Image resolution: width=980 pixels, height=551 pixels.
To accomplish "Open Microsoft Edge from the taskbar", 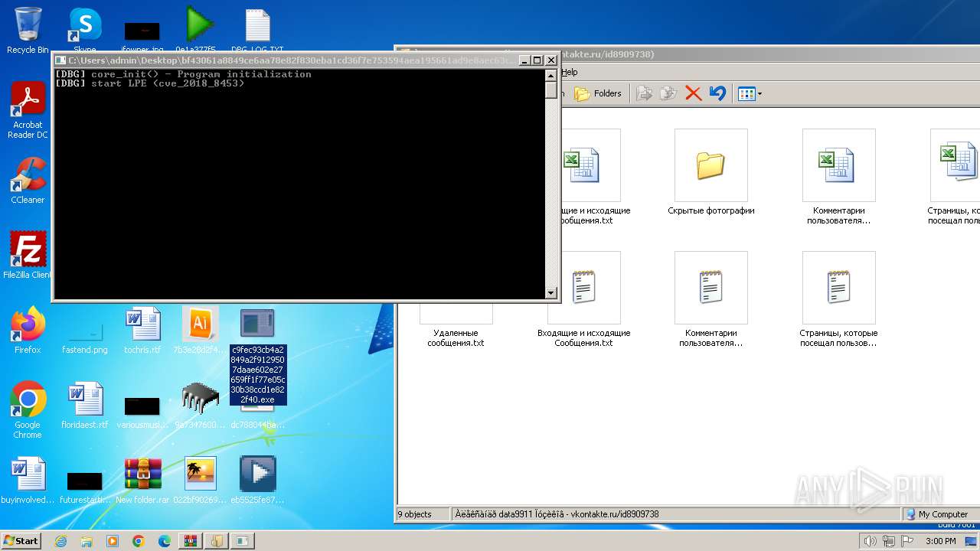I will 165,541.
